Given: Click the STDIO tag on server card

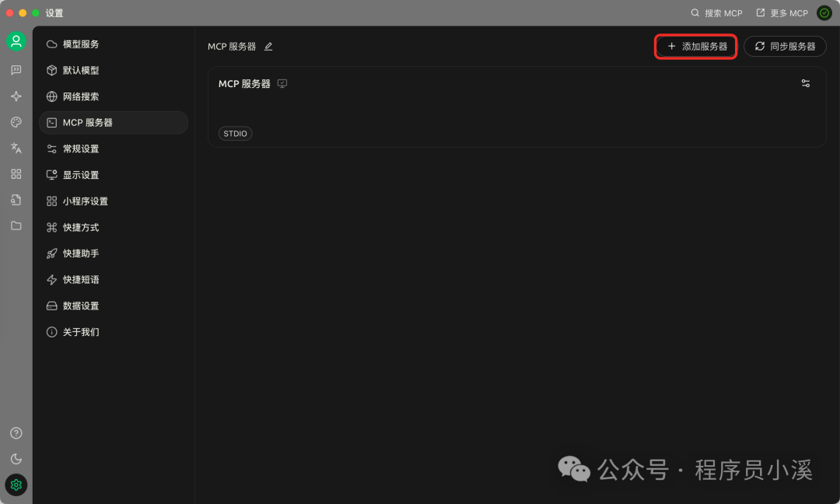Looking at the screenshot, I should pyautogui.click(x=235, y=133).
